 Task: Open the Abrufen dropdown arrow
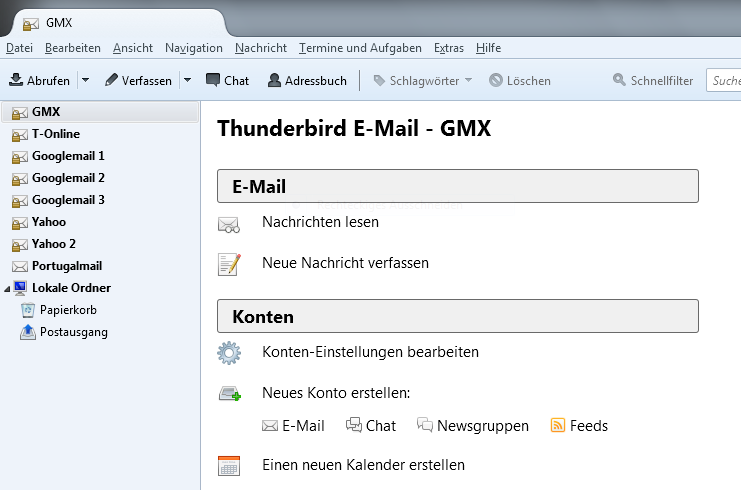[86, 80]
